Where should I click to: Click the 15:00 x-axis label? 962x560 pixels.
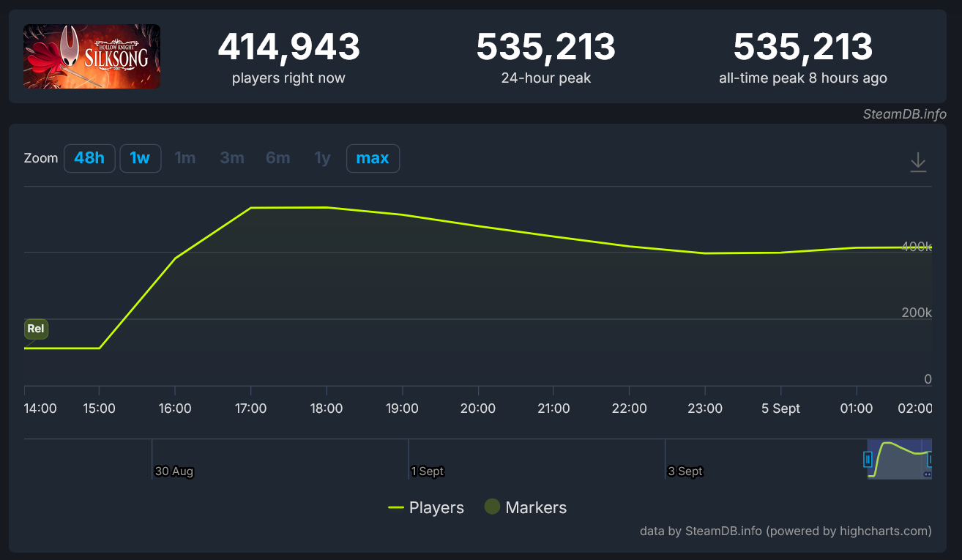[x=99, y=408]
